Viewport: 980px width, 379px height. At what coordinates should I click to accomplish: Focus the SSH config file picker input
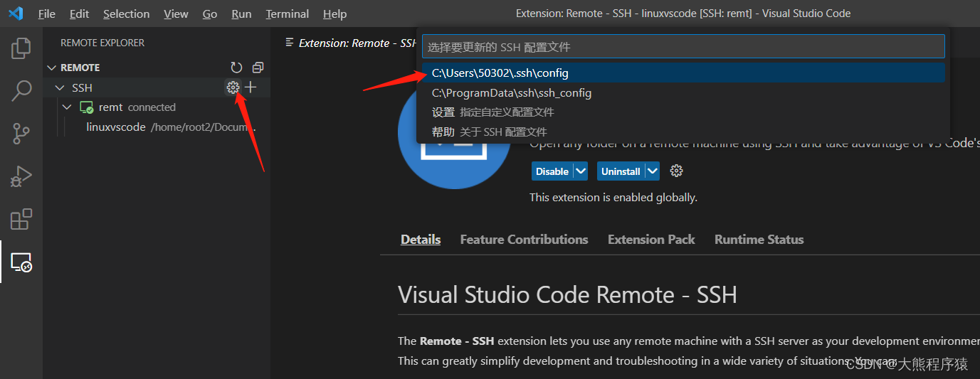(683, 47)
